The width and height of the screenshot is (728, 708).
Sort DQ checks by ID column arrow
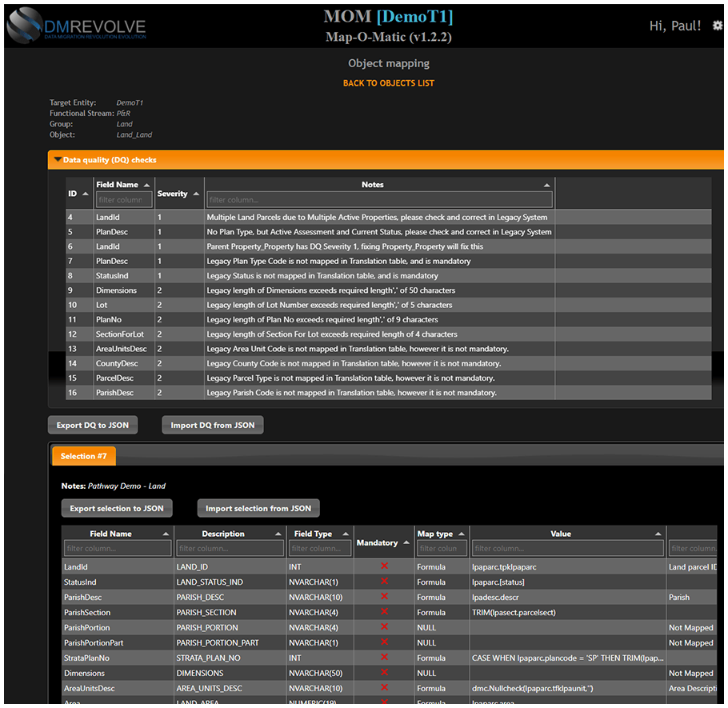point(85,194)
